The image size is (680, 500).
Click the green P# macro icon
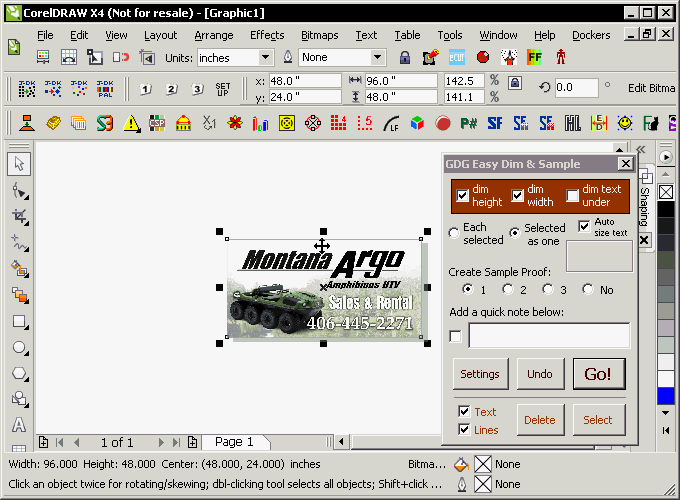[469, 124]
